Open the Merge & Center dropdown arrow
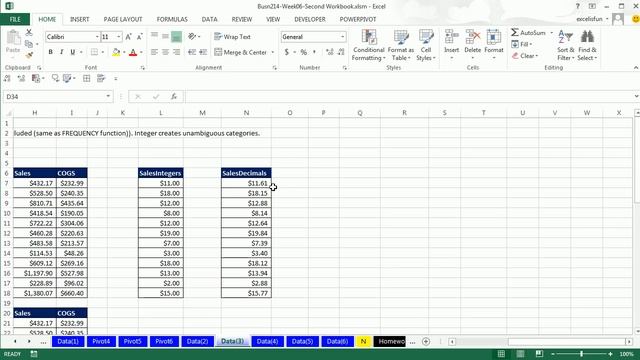Screen dimensions: 640x360 point(273,52)
